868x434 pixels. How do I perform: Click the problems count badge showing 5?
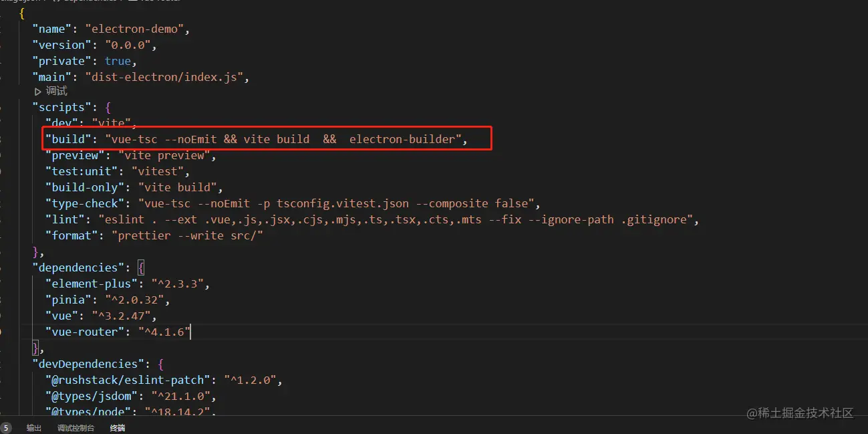click(6, 428)
